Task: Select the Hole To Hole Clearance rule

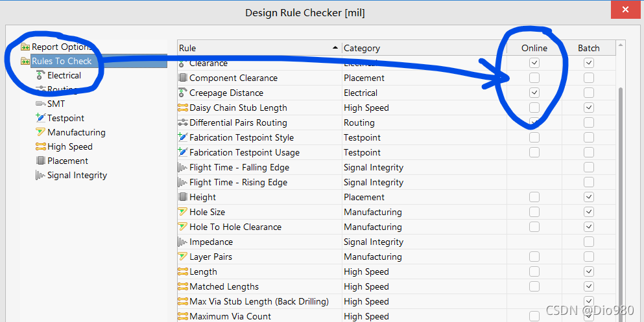Action: pos(235,227)
